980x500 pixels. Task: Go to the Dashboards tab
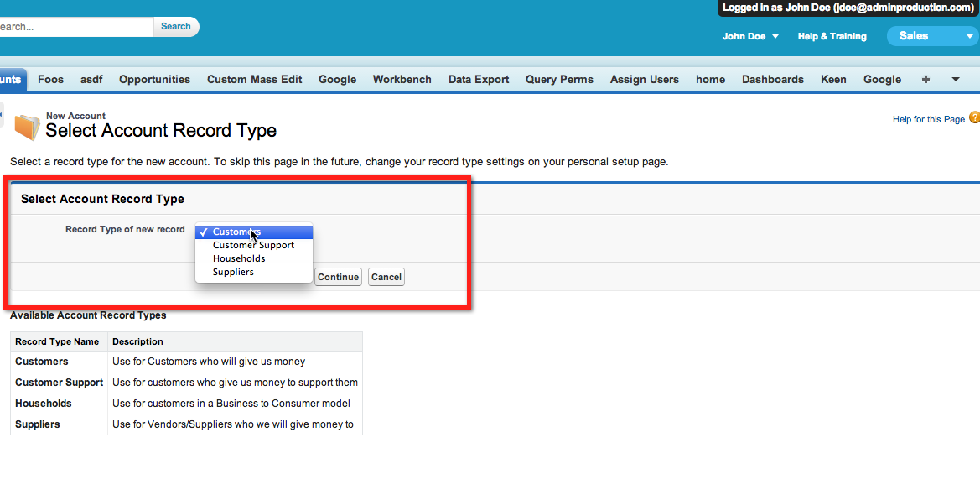coord(771,79)
